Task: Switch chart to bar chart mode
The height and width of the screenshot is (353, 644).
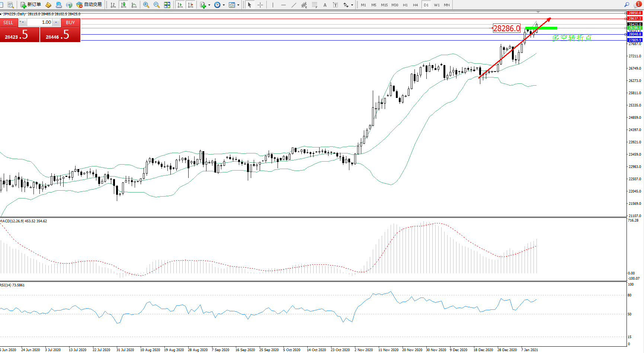Action: tap(113, 5)
